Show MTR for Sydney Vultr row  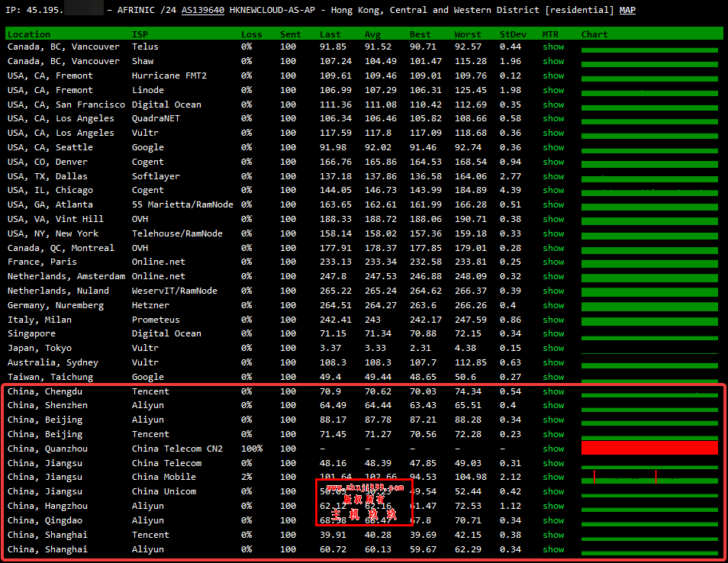tap(553, 362)
